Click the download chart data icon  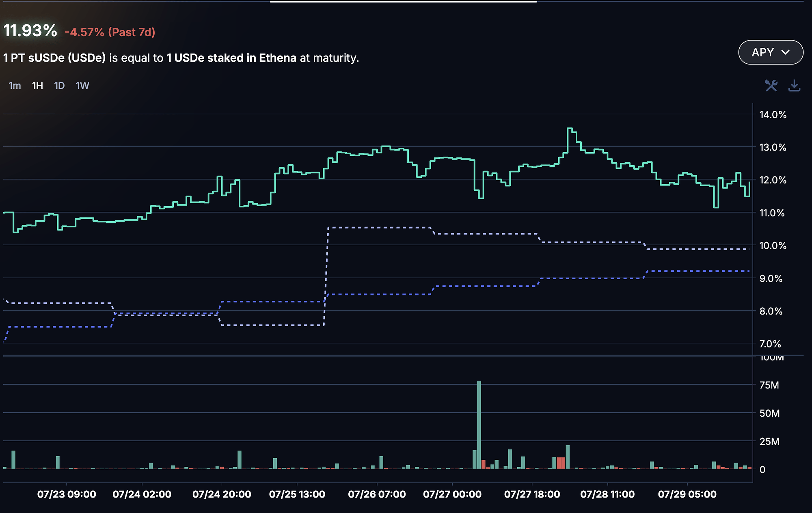pyautogui.click(x=794, y=86)
